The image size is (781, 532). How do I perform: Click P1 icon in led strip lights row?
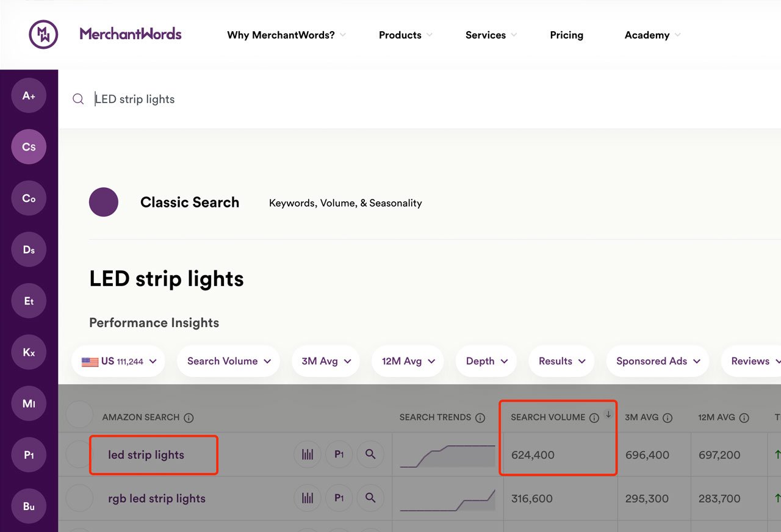click(x=339, y=455)
